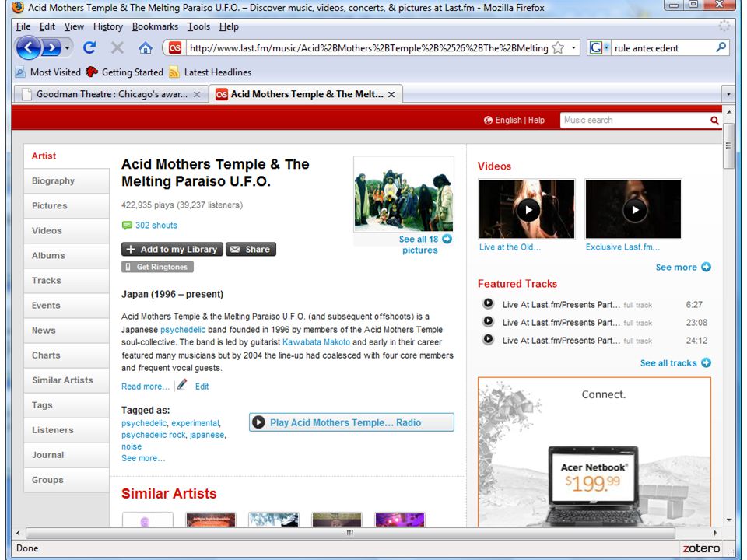Go back with the browser Back arrow
747x560 pixels.
coord(28,47)
